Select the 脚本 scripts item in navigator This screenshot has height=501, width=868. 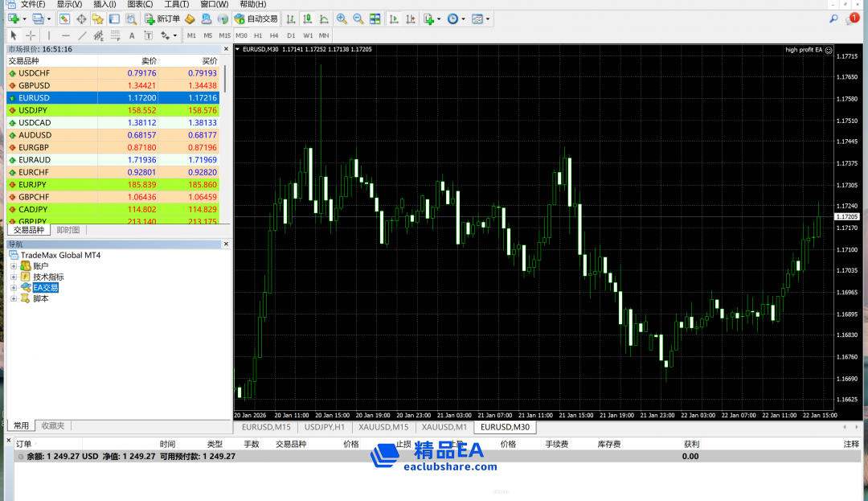click(40, 298)
